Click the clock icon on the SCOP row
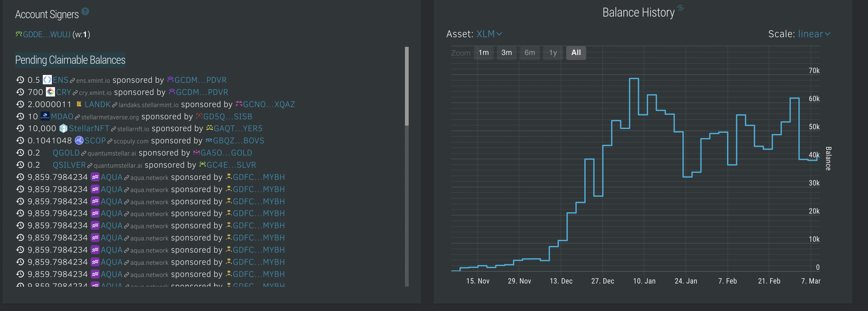 click(20, 140)
